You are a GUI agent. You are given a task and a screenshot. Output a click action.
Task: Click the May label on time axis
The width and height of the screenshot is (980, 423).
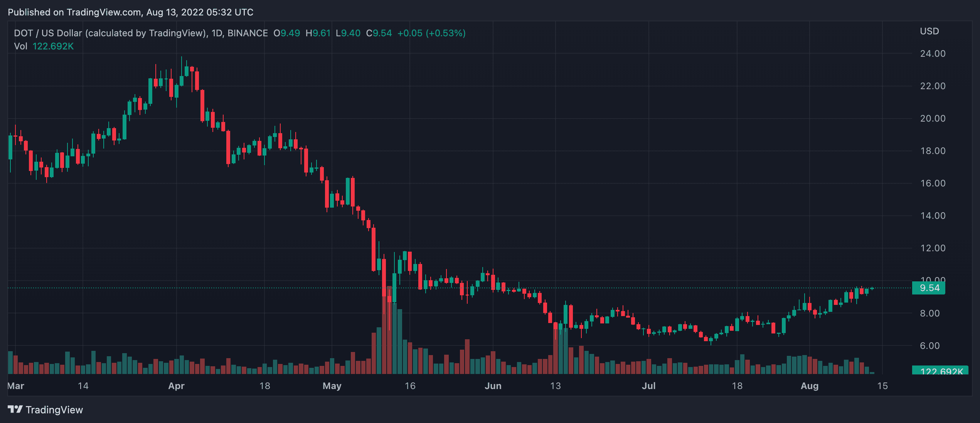click(332, 386)
